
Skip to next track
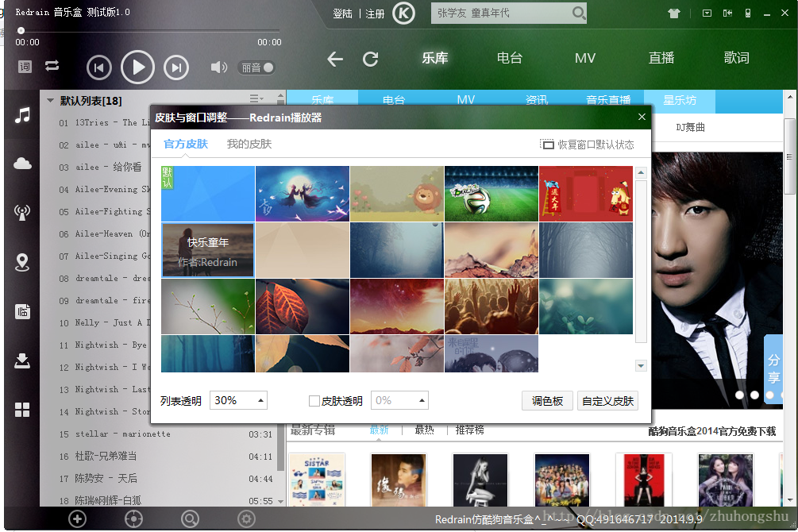point(176,67)
